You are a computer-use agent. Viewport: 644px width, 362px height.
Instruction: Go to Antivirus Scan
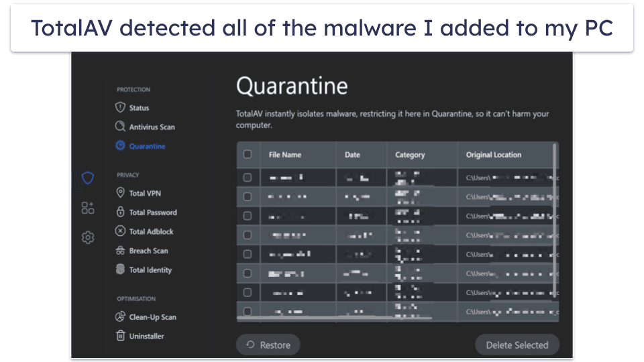[152, 127]
